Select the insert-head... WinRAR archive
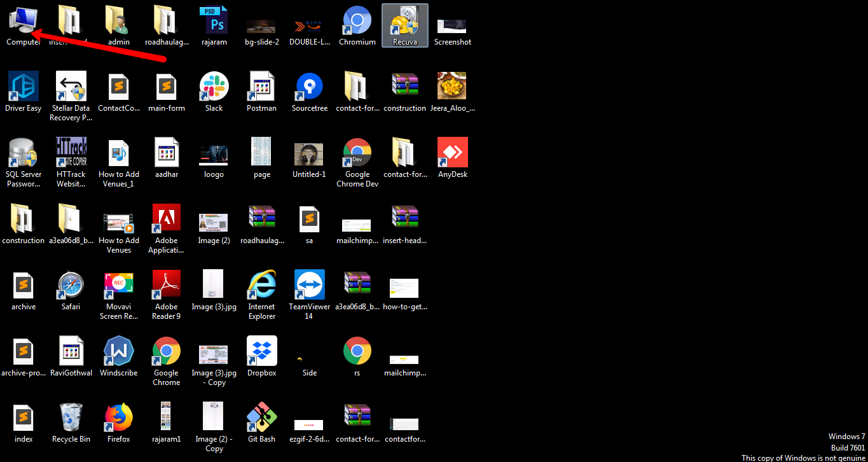868x462 pixels. [405, 224]
